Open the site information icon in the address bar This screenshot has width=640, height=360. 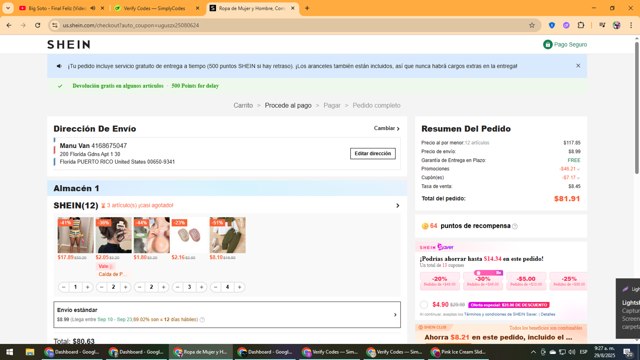(x=54, y=25)
